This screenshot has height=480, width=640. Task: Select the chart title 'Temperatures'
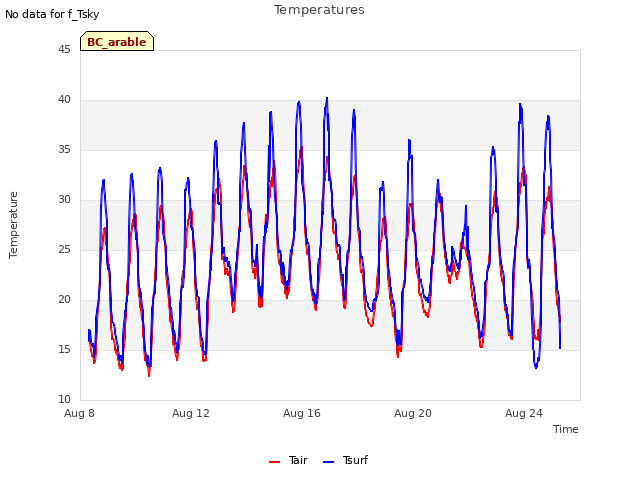(319, 10)
